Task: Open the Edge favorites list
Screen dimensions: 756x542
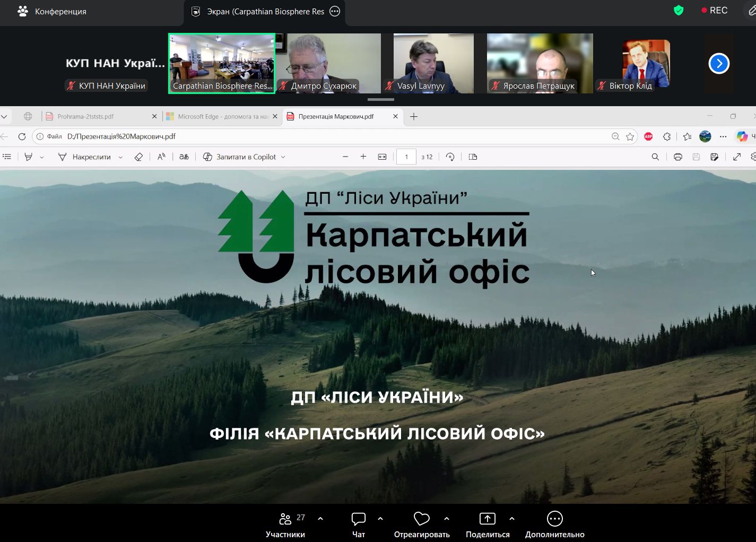Action: coord(687,136)
